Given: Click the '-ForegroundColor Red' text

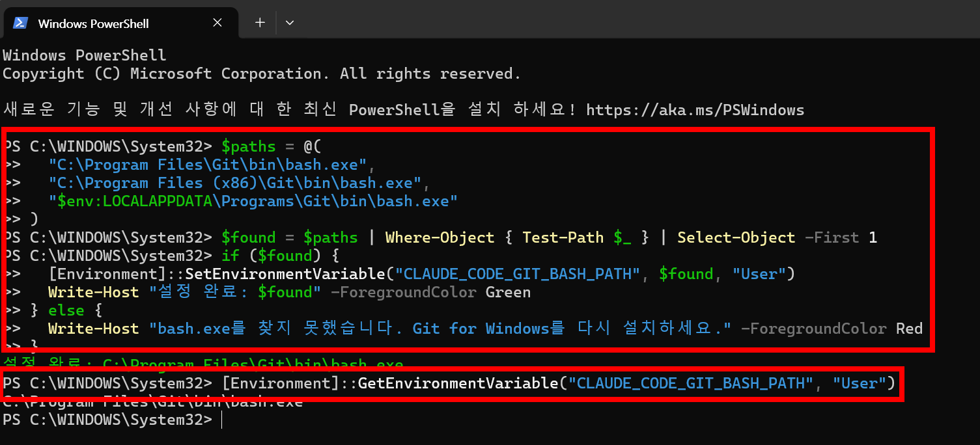Looking at the screenshot, I should pos(832,329).
